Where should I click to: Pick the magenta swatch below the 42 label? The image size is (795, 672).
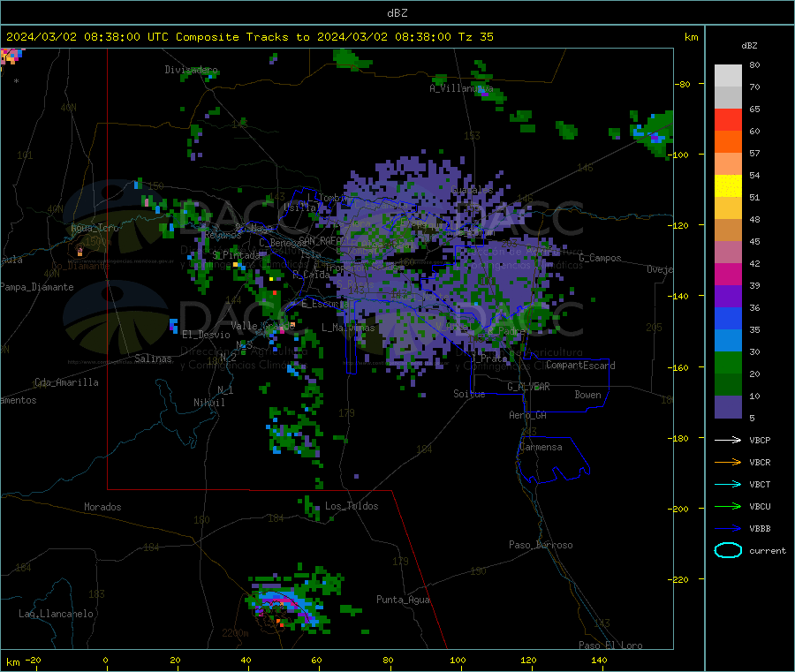point(728,274)
